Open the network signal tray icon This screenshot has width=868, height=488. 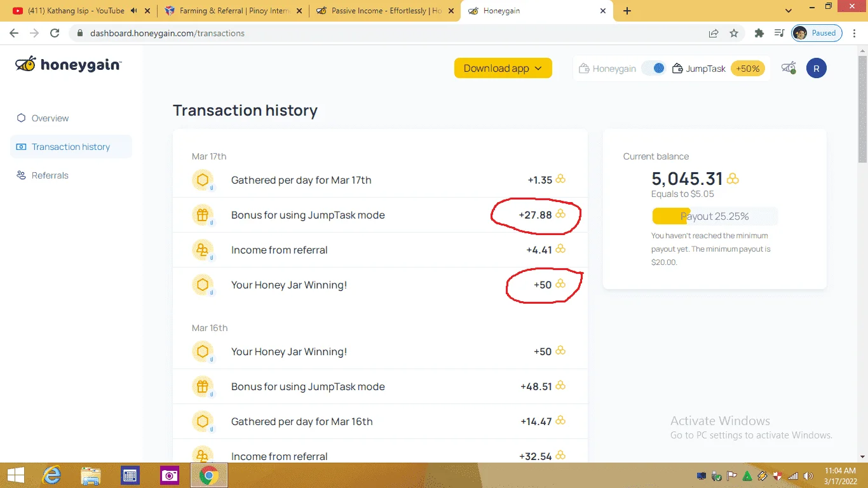[x=793, y=476]
